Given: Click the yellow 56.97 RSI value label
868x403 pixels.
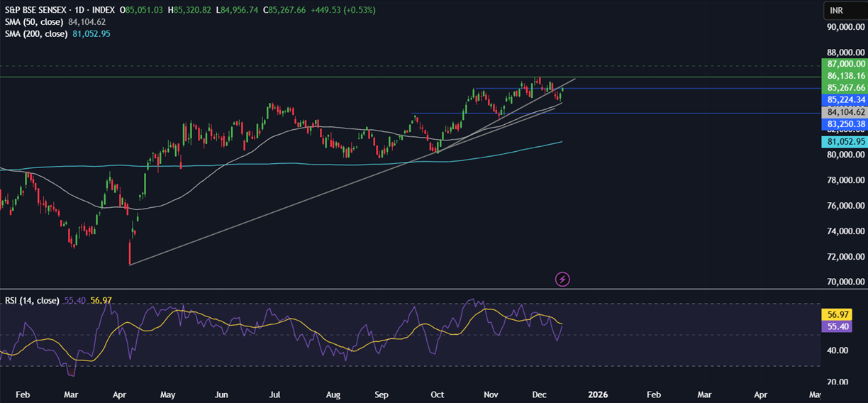Looking at the screenshot, I should 843,314.
